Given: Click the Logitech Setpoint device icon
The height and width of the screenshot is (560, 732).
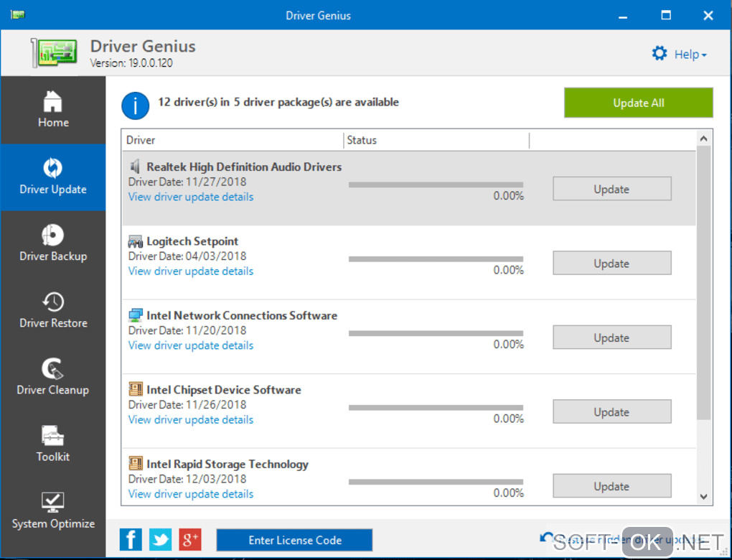Looking at the screenshot, I should click(136, 241).
